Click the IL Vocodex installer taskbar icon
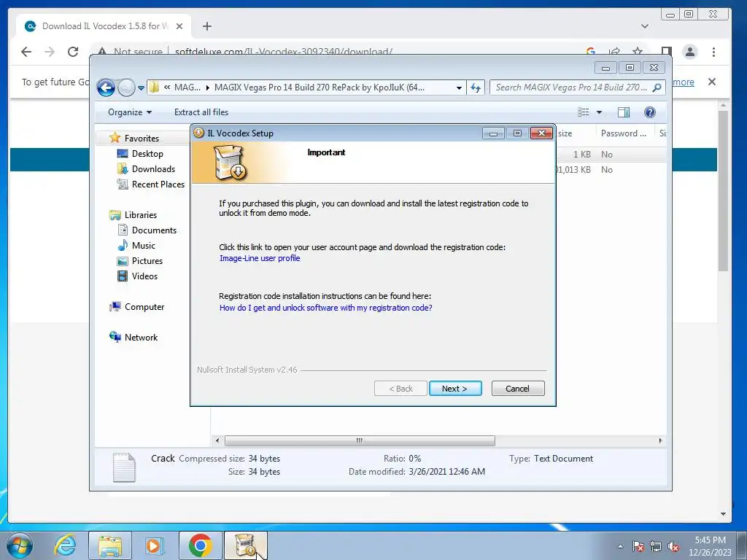Viewport: 747px width, 560px height. [246, 545]
